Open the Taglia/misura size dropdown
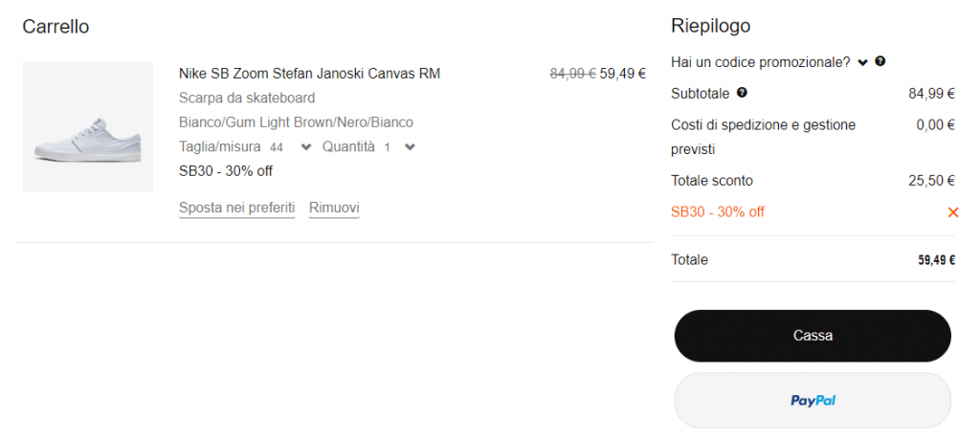 [x=305, y=147]
